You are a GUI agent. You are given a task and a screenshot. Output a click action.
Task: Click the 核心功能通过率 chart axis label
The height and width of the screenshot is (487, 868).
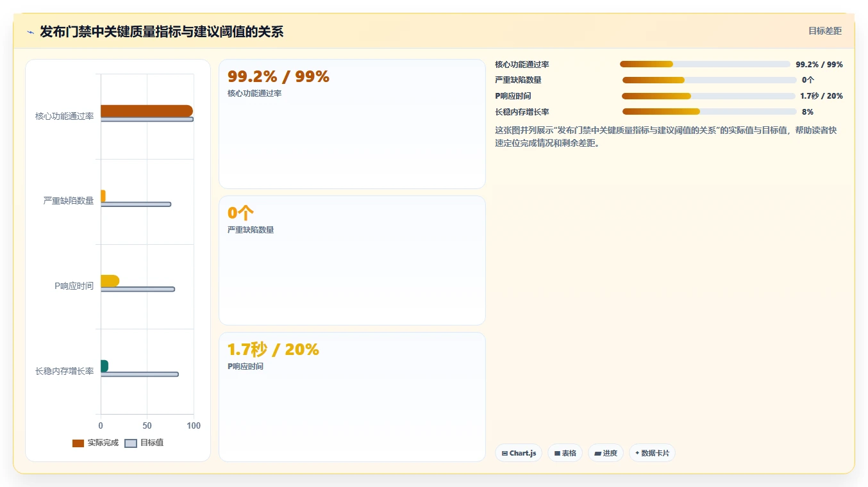coord(64,116)
